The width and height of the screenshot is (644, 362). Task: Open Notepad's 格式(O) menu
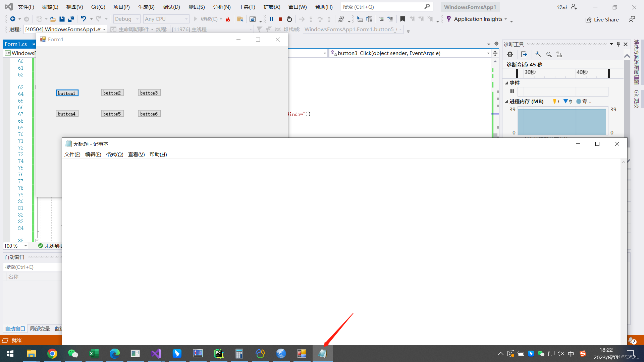(114, 155)
